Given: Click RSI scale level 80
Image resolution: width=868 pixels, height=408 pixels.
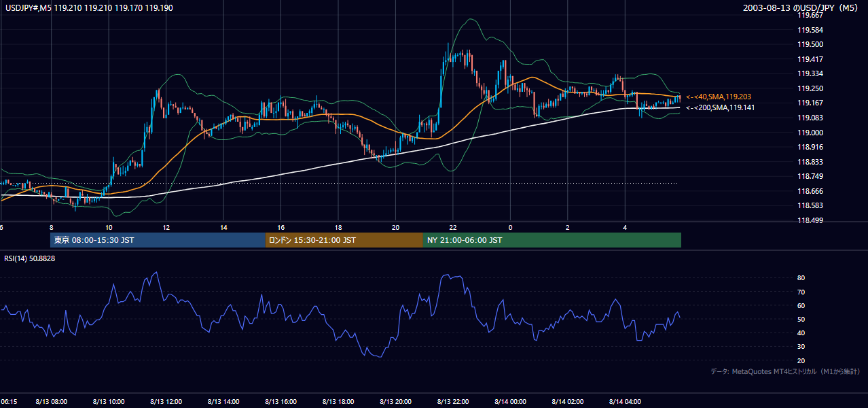Looking at the screenshot, I should 801,278.
